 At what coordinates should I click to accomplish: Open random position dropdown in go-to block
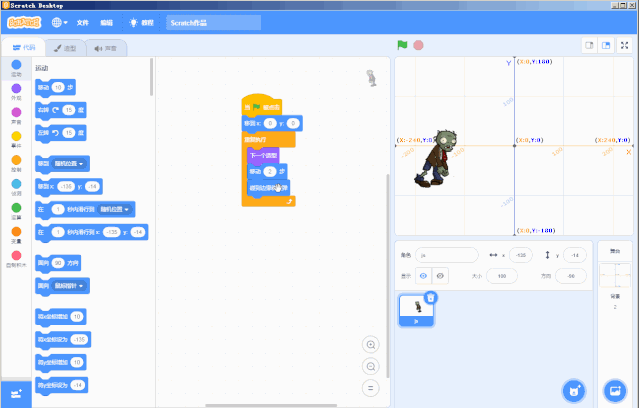[x=69, y=164]
